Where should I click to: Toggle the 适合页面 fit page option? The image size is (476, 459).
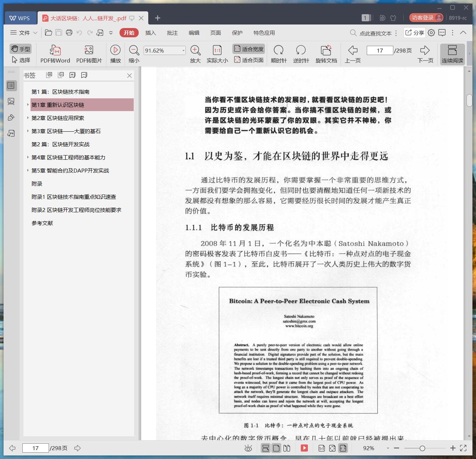coord(249,60)
